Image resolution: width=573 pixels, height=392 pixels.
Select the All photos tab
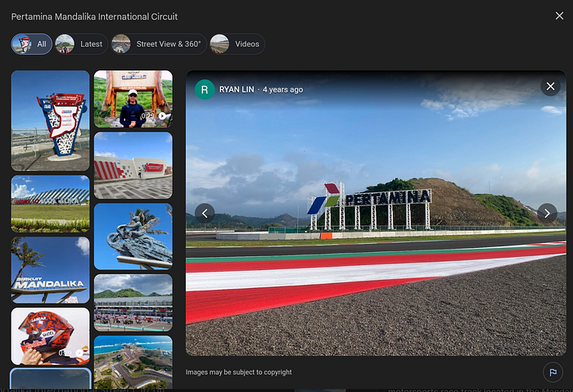tap(31, 44)
